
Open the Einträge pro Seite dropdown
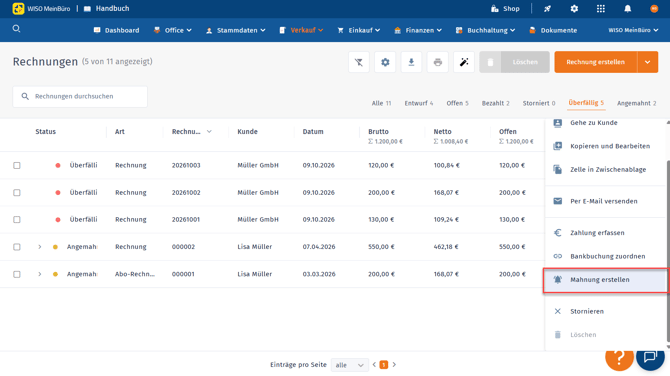[349, 365]
